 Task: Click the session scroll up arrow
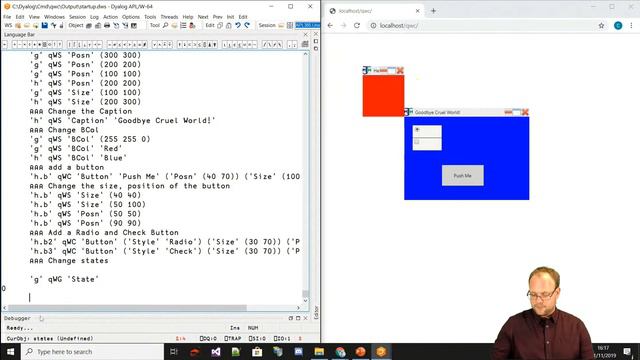point(305,54)
